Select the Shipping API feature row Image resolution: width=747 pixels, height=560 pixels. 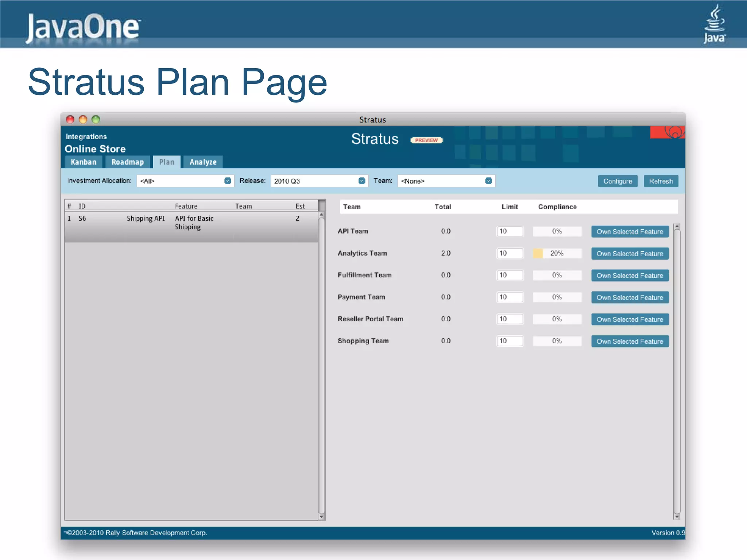[191, 227]
